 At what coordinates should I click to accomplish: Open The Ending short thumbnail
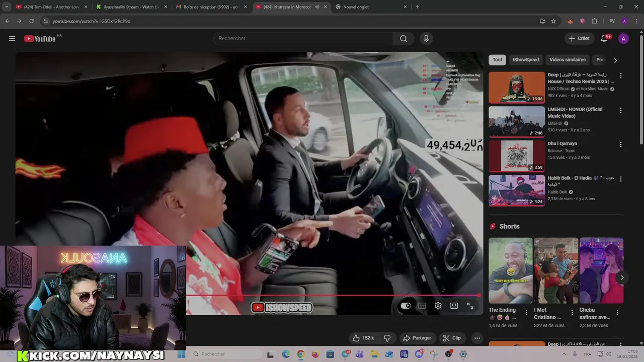coord(510,270)
